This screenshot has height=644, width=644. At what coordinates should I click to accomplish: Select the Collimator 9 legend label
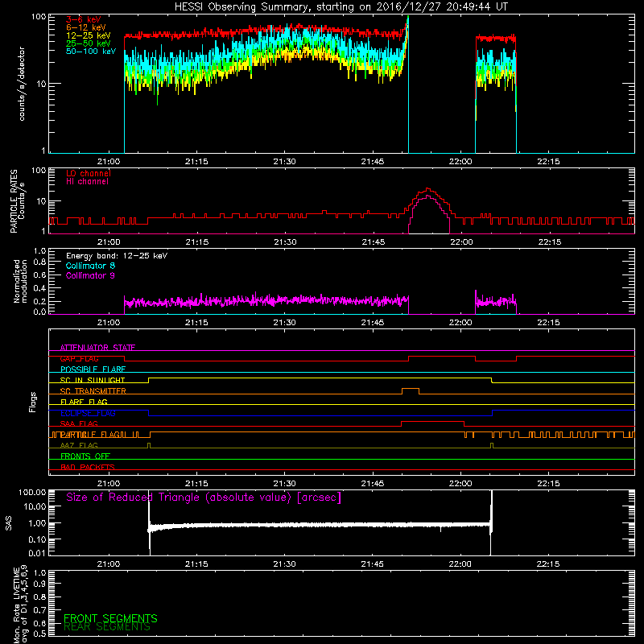90,275
